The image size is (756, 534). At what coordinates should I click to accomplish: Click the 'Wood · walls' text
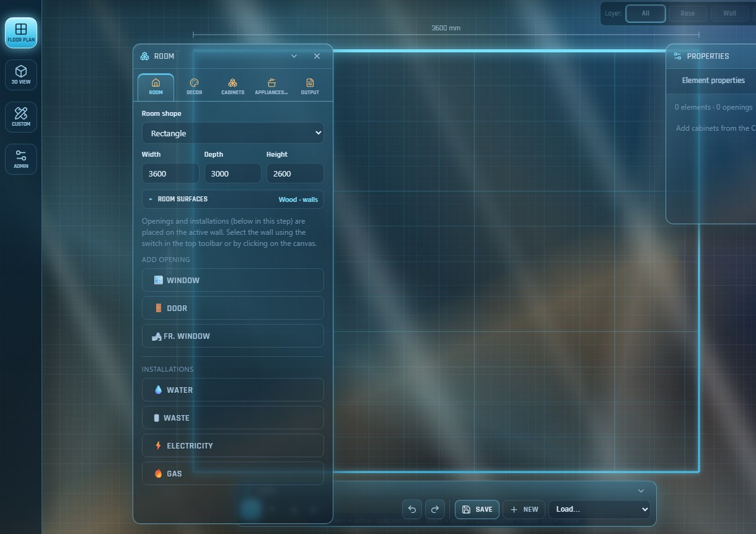point(298,199)
